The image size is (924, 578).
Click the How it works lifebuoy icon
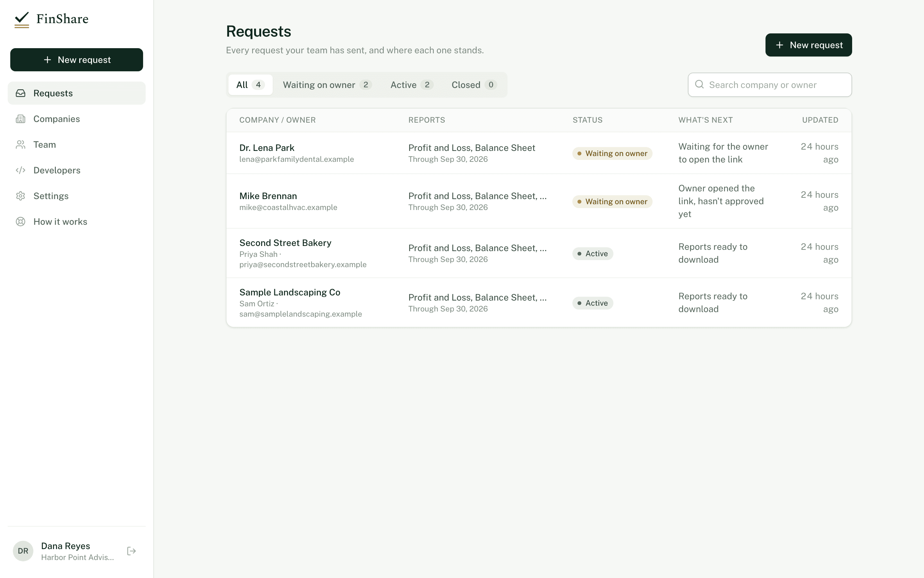click(x=21, y=222)
